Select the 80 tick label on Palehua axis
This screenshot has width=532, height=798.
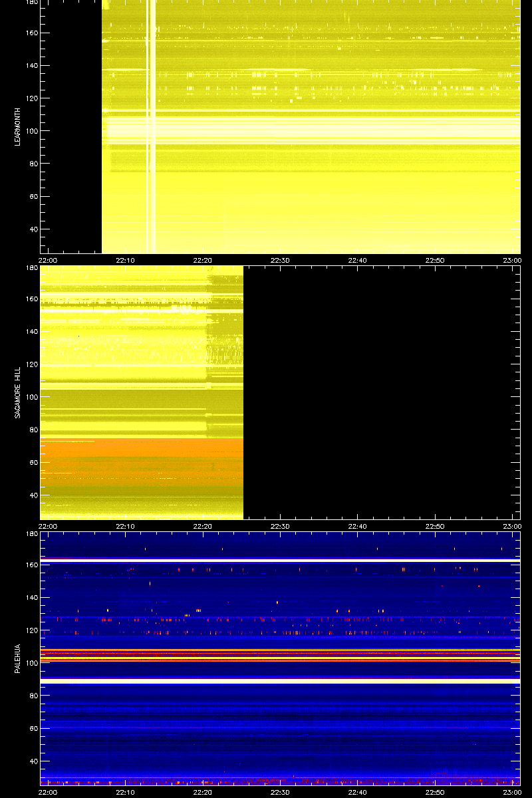(33, 696)
